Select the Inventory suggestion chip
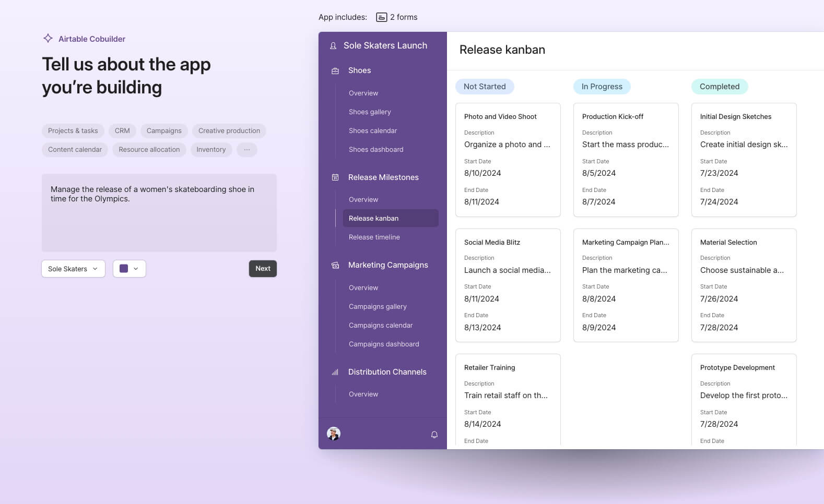 211,149
